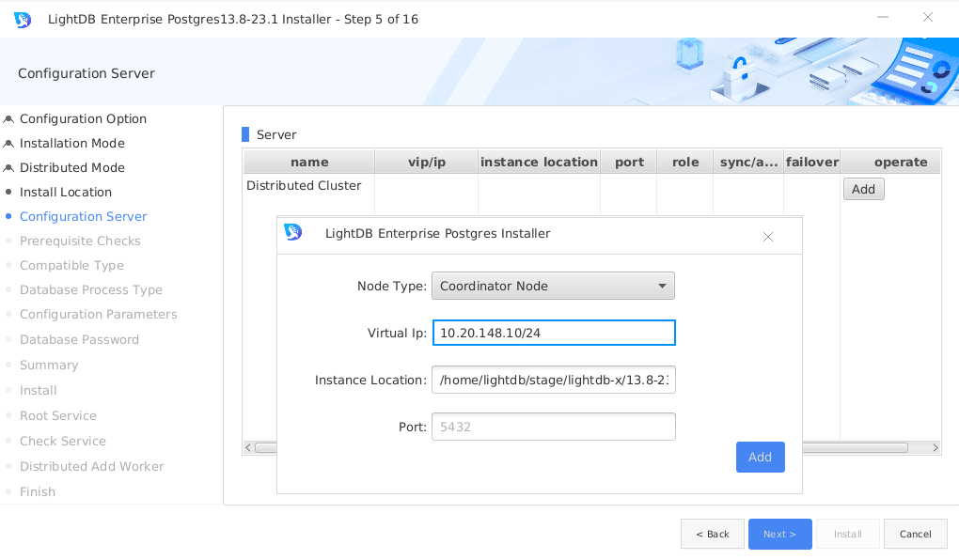The image size is (959, 560).
Task: Select the Install Location step
Action: [x=66, y=192]
